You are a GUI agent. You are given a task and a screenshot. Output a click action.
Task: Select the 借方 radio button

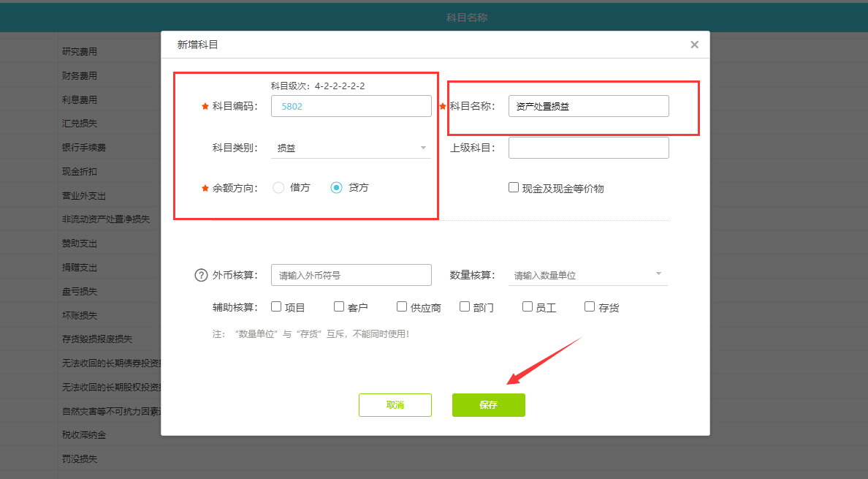(278, 188)
